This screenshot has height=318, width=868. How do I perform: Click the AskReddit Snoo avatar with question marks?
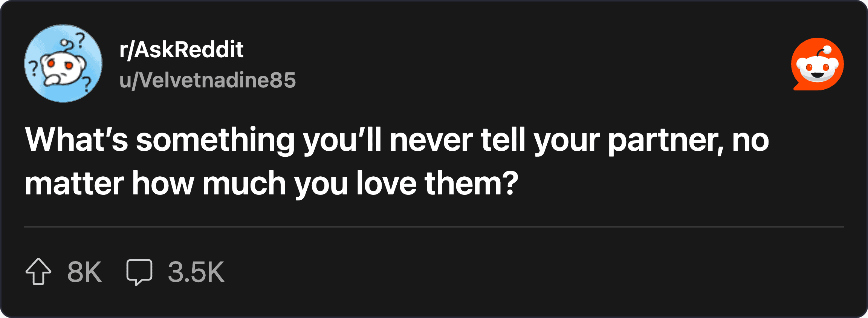(x=63, y=63)
